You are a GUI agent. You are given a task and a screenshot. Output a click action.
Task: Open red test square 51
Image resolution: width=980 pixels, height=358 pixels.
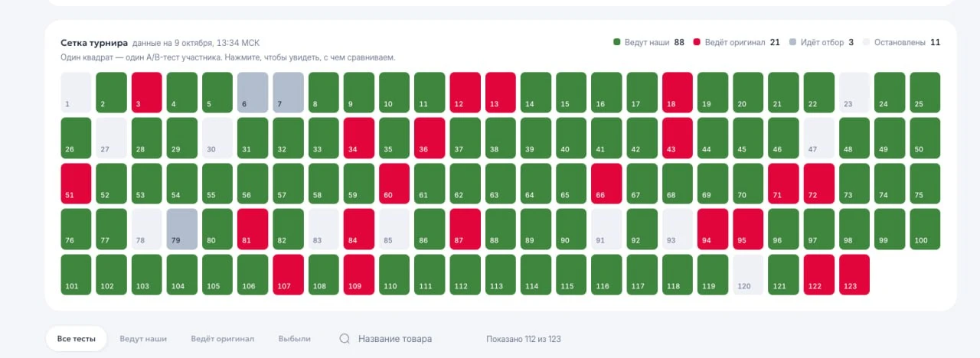(76, 184)
